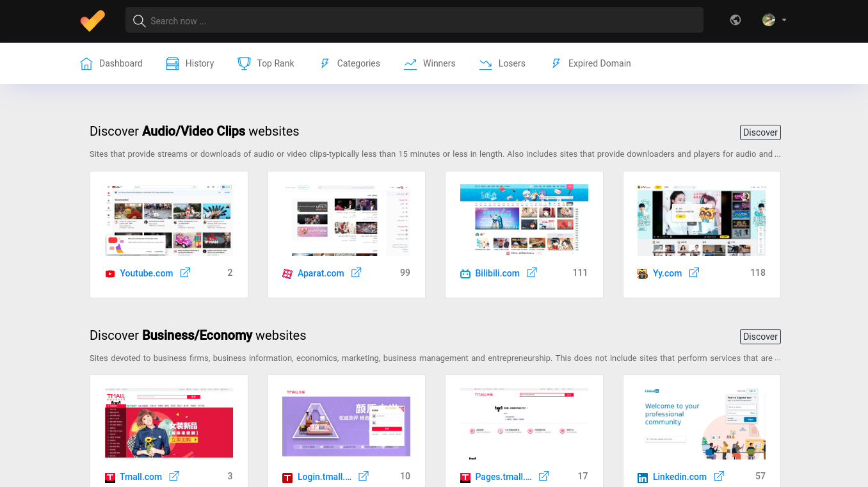Click the Expired Domain lightning icon
Screen dimensions: 868x487
point(556,63)
